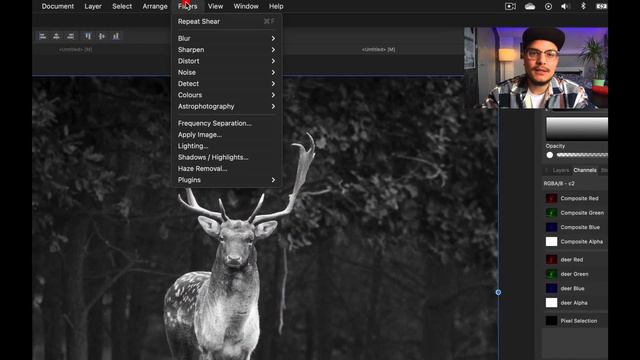
Task: Click the Bluetooth icon in menu bar
Action: [583, 6]
